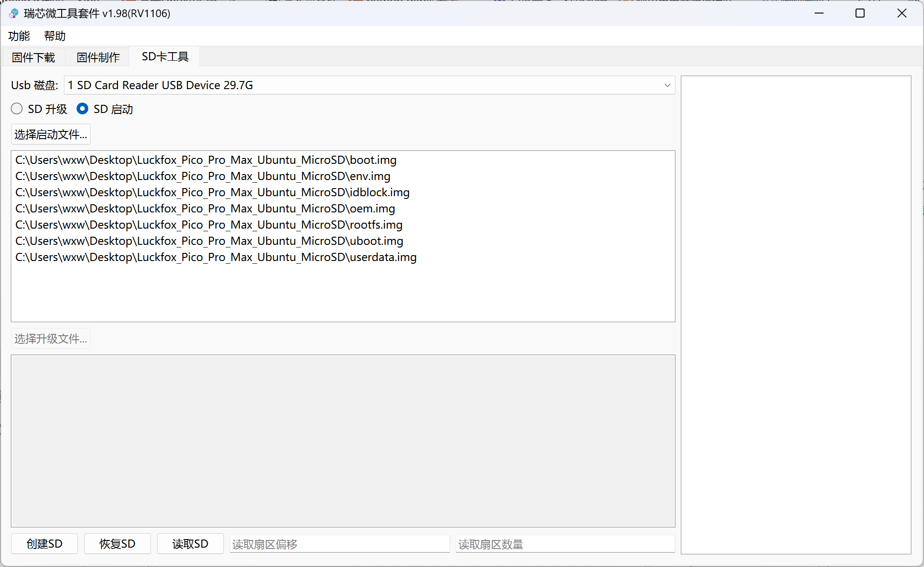Maximize the window
The width and height of the screenshot is (924, 567).
tap(860, 13)
